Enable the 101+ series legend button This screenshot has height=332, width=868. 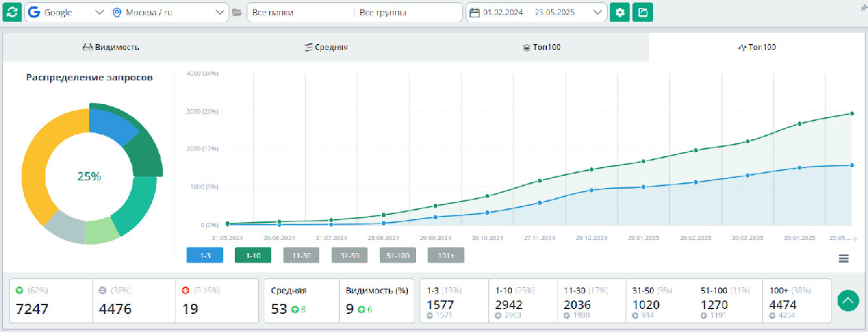tap(446, 255)
